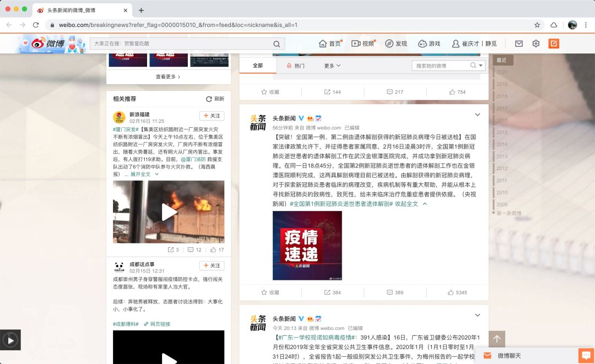Jump to 2009 in the timeline

point(502,204)
